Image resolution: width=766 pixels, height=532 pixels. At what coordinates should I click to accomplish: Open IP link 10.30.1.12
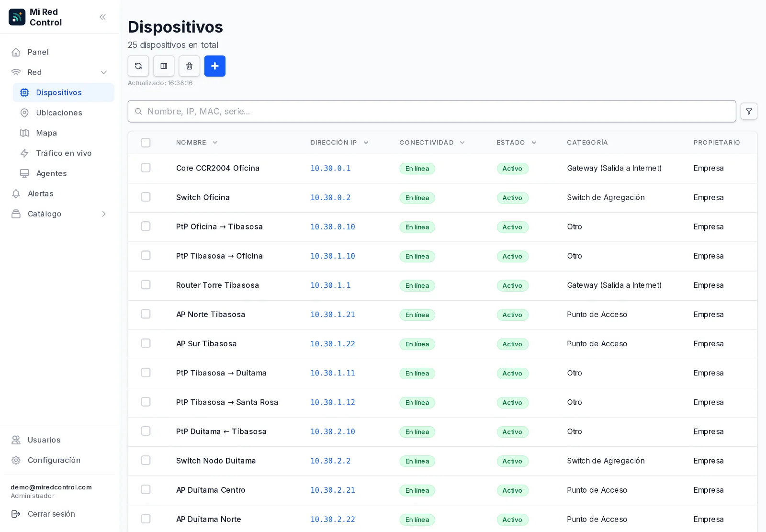333,403
